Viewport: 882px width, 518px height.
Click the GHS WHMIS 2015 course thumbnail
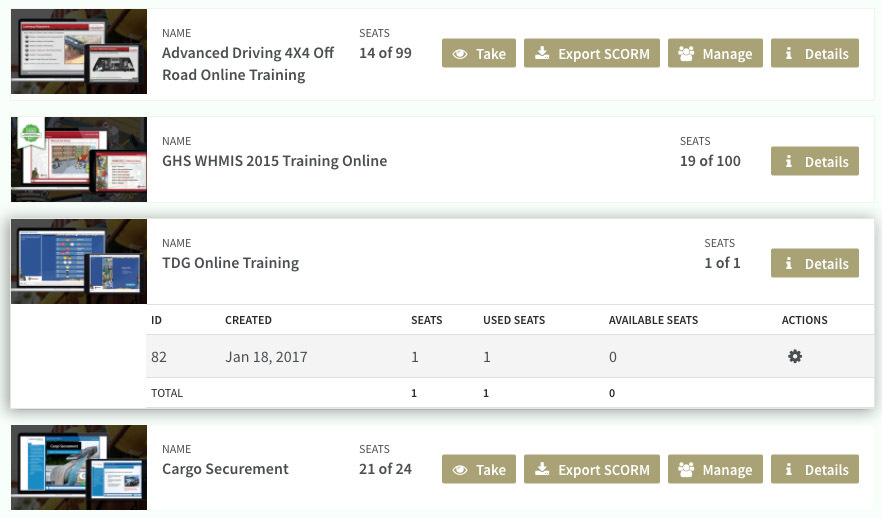click(79, 159)
